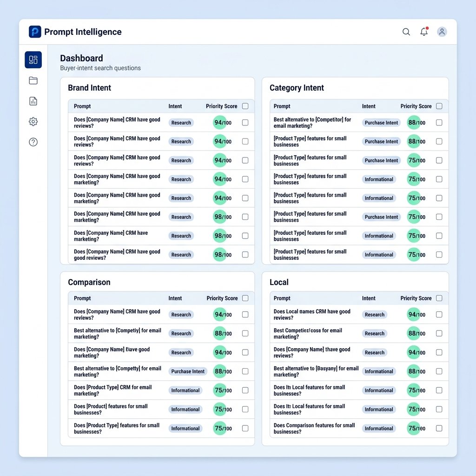Click the 'Prompt Intelligence' app title
Viewport: 476px width, 476px height.
[x=83, y=32]
